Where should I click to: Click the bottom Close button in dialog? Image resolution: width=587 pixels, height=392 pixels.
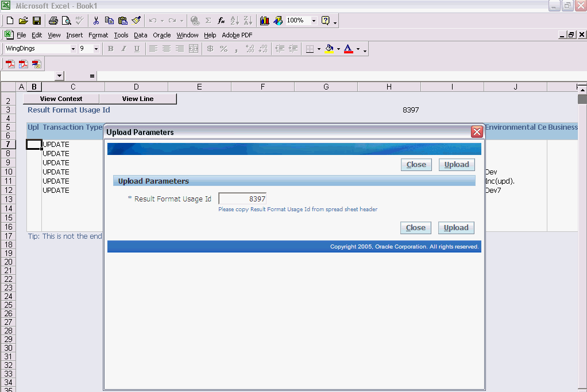(415, 228)
